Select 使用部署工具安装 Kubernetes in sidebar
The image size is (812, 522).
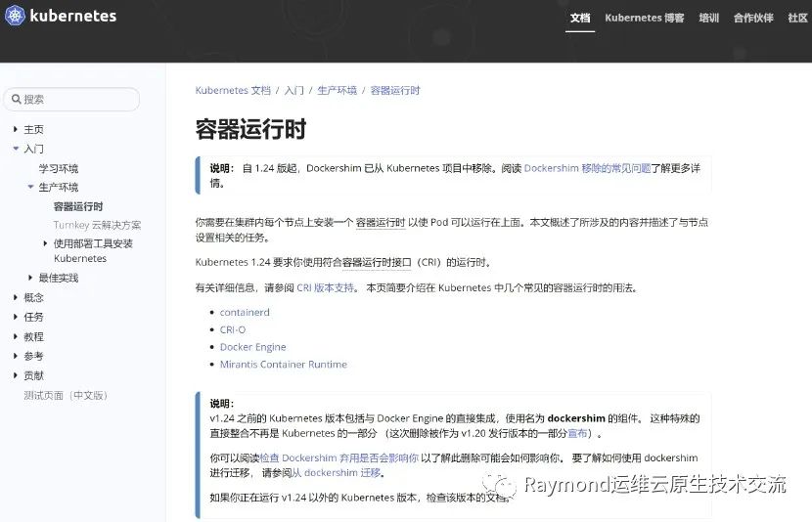pyautogui.click(x=93, y=250)
